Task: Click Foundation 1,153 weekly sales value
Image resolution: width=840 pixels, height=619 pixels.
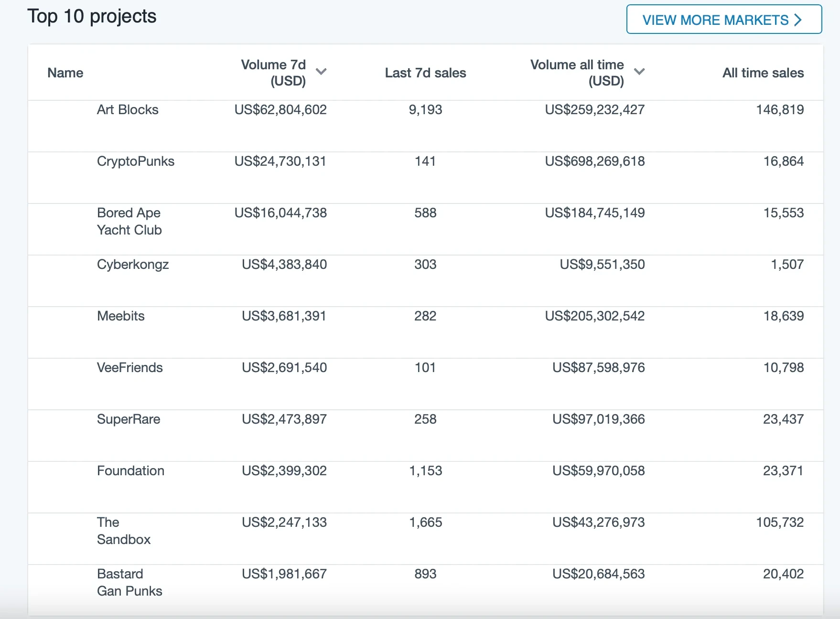Action: [425, 471]
